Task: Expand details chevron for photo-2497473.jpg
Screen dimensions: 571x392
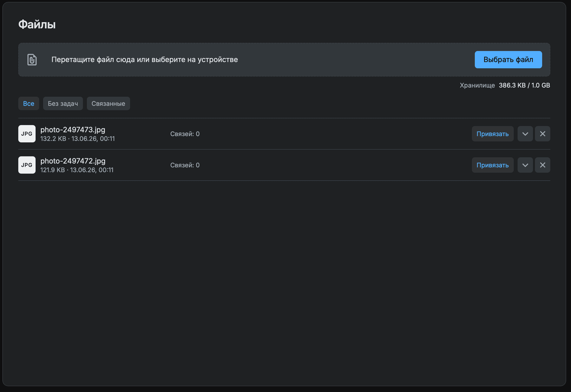Action: [x=525, y=134]
